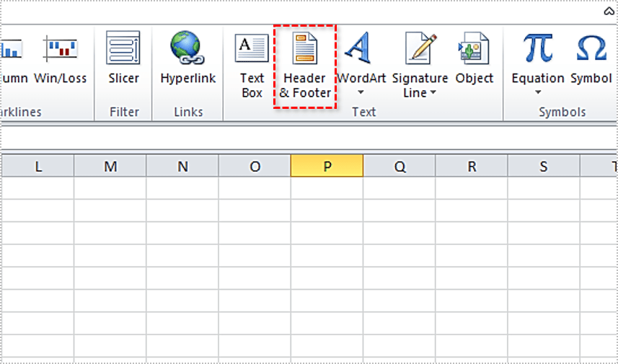The width and height of the screenshot is (618, 364).
Task: Click the first cell in column N
Action: [x=182, y=188]
